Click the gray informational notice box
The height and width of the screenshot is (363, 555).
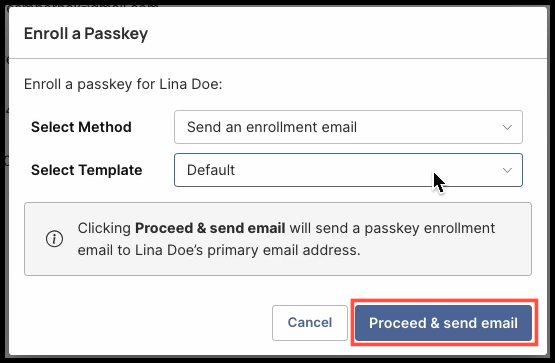click(278, 239)
